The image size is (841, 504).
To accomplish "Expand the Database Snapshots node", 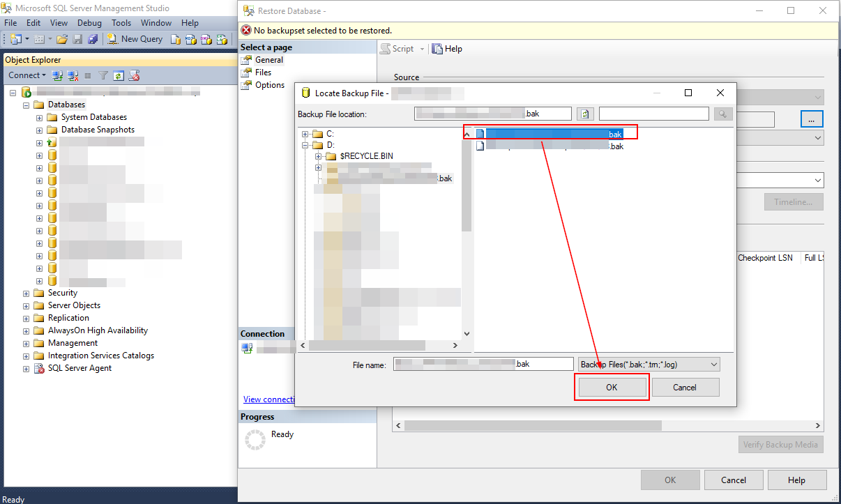I will coord(40,130).
